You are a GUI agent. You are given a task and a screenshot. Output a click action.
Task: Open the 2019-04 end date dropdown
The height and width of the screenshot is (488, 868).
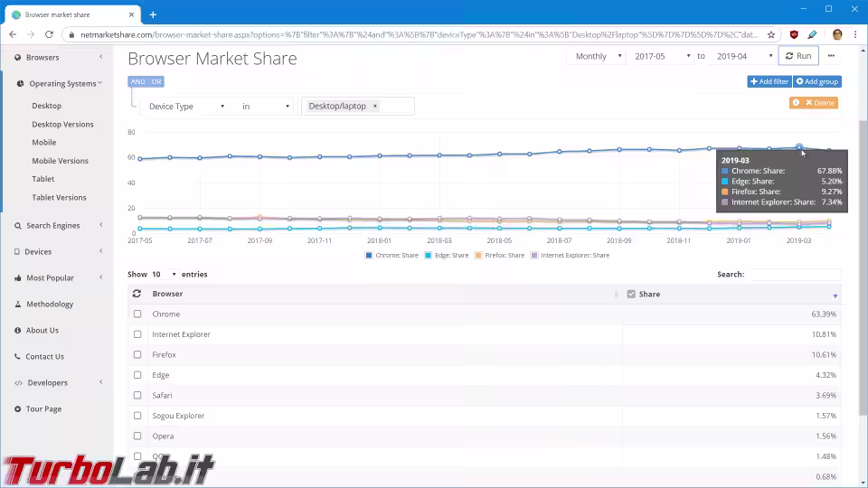pos(743,56)
